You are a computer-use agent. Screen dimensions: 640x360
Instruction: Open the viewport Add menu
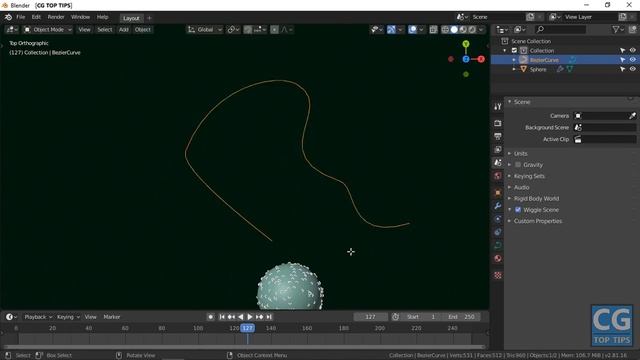(x=124, y=30)
